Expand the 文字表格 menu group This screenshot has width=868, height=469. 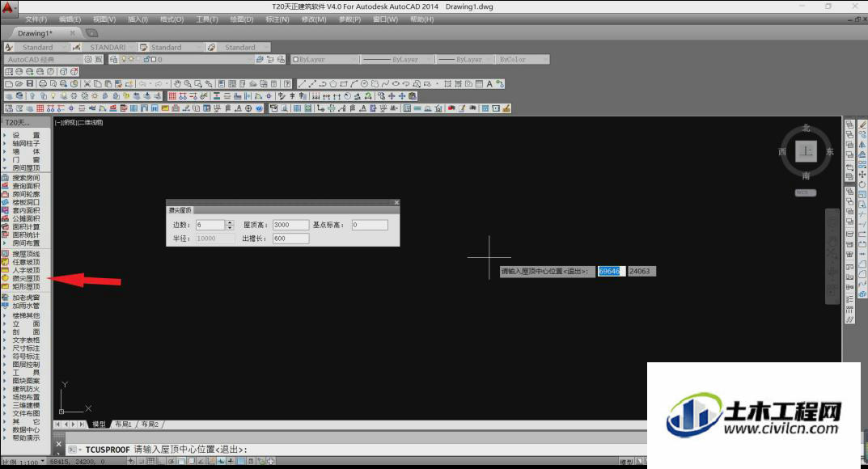click(26, 340)
